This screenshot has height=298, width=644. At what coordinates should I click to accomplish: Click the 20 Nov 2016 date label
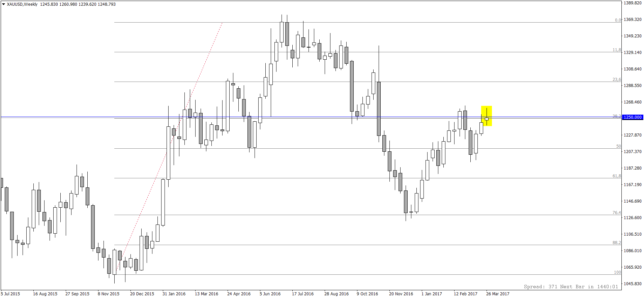pos(401,294)
